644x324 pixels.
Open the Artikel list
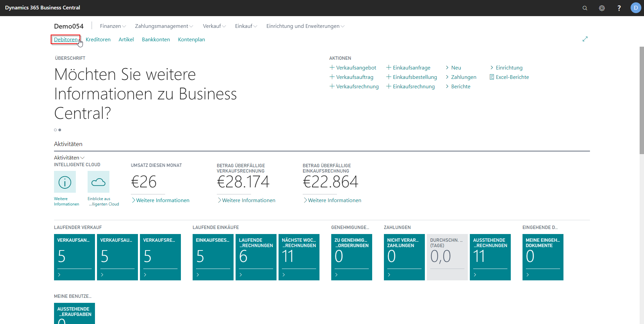coord(126,39)
